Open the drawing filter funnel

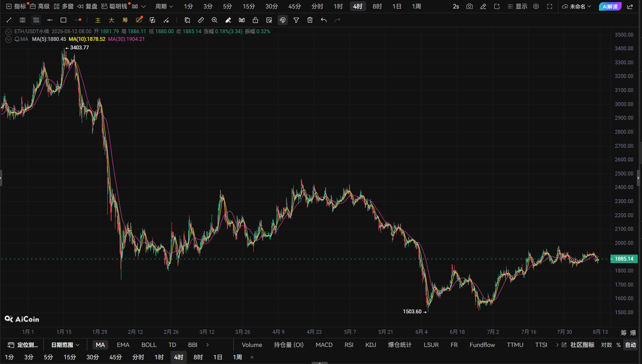tap(296, 20)
